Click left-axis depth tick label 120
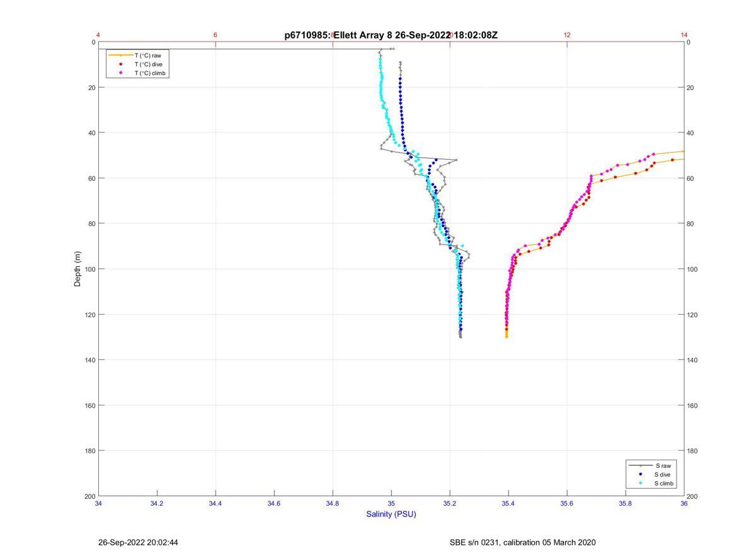This screenshot has width=756, height=558. pyautogui.click(x=89, y=315)
